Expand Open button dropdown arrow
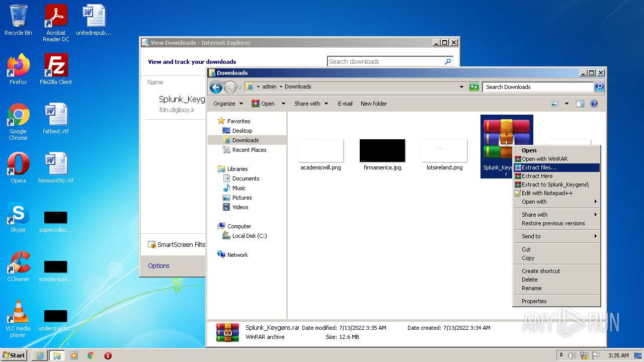Image resolution: width=644 pixels, height=362 pixels. click(x=283, y=104)
